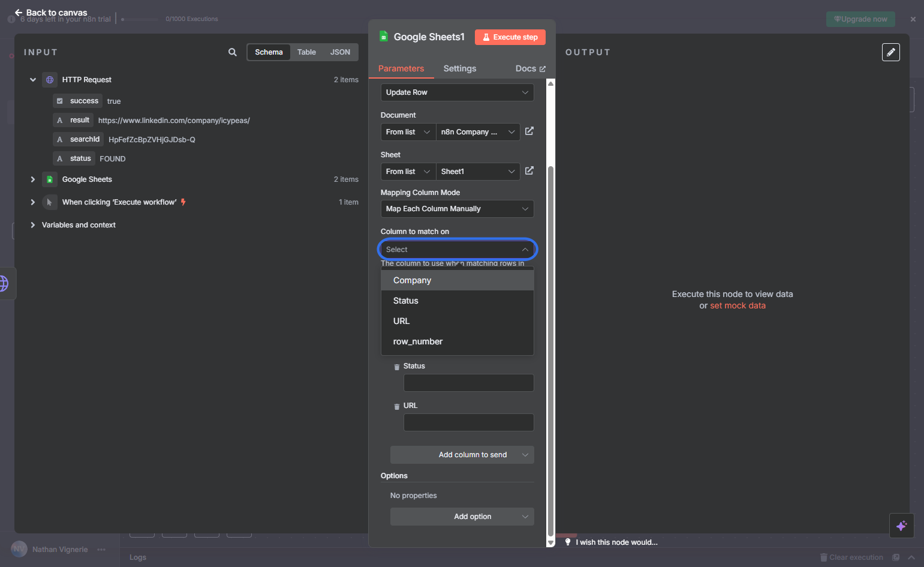Switch input view to JSON
This screenshot has width=924, height=567.
click(340, 52)
